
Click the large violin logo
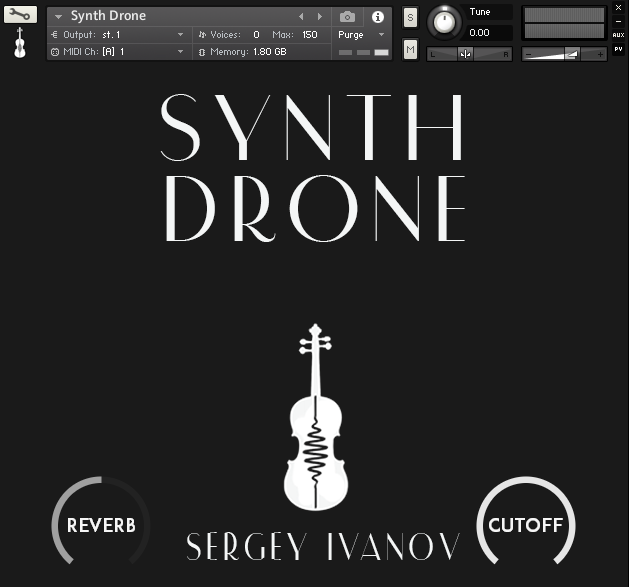[315, 417]
